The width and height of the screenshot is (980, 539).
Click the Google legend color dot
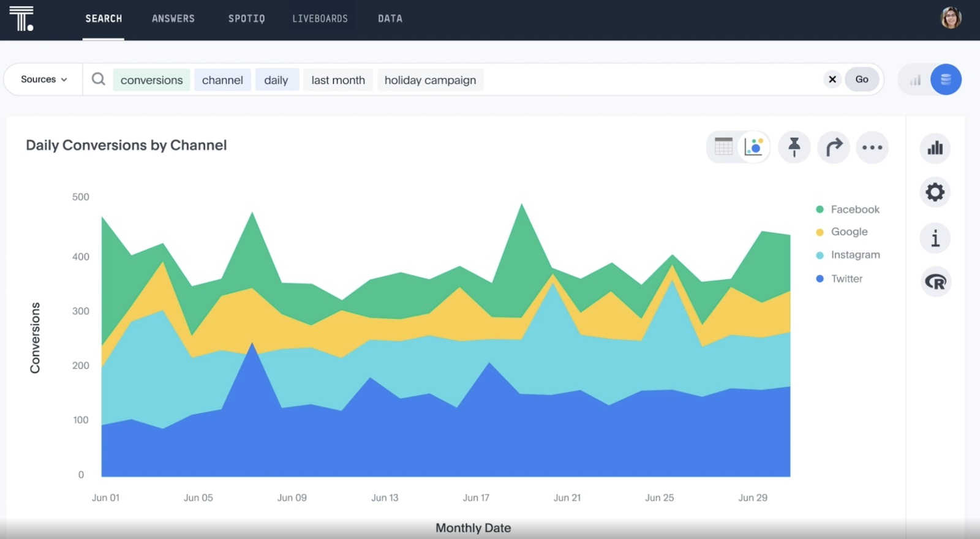point(820,232)
